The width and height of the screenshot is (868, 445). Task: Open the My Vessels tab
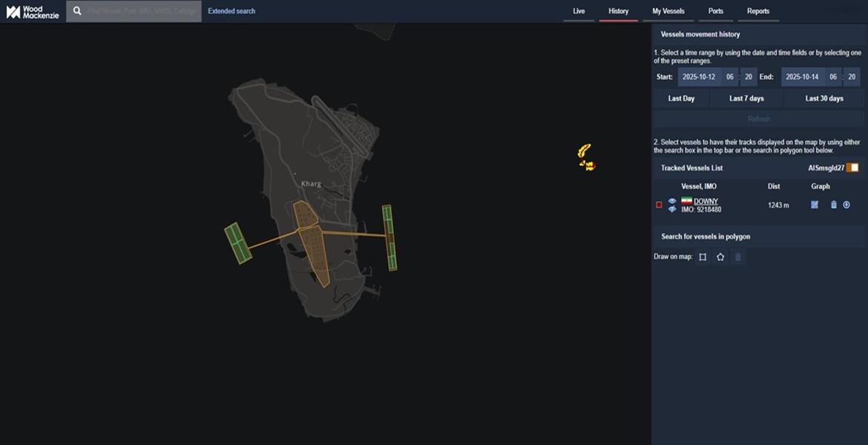point(668,11)
